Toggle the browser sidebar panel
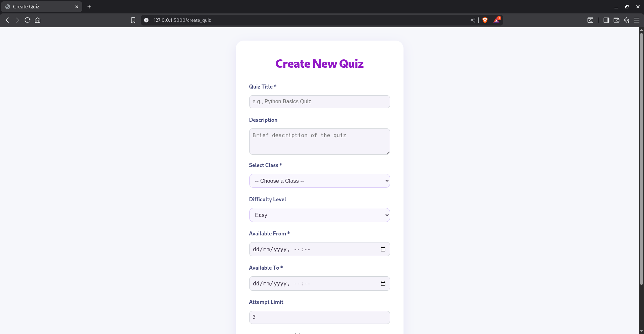The height and width of the screenshot is (334, 644). [x=606, y=20]
